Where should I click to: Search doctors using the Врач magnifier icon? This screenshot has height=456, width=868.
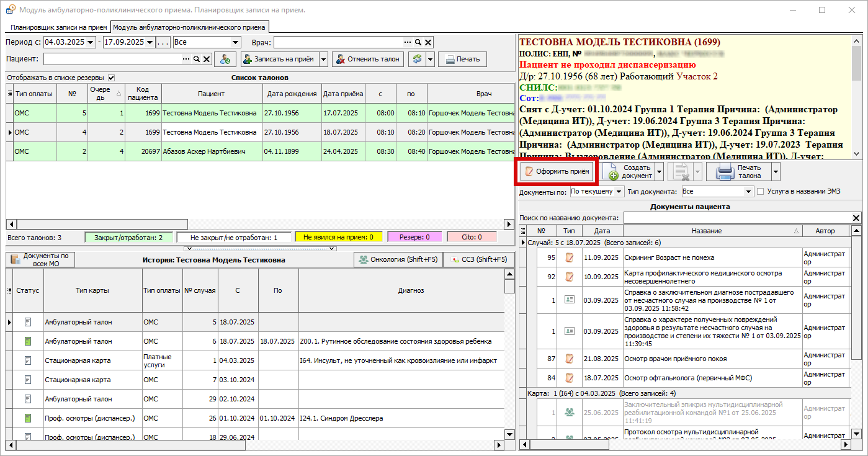point(418,42)
